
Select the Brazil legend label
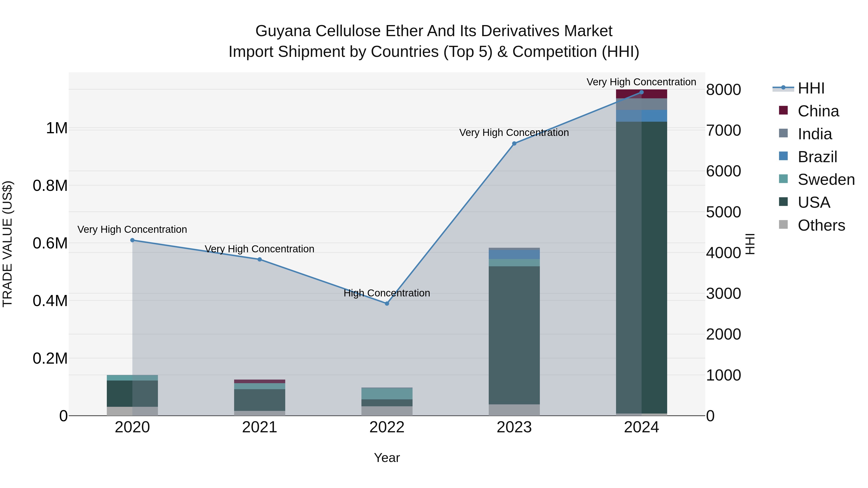[x=817, y=157]
